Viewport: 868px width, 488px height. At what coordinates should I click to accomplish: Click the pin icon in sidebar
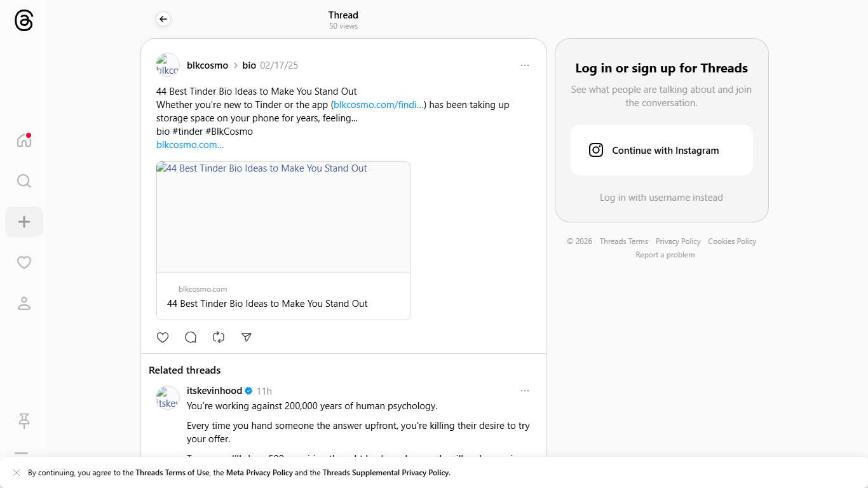[24, 420]
